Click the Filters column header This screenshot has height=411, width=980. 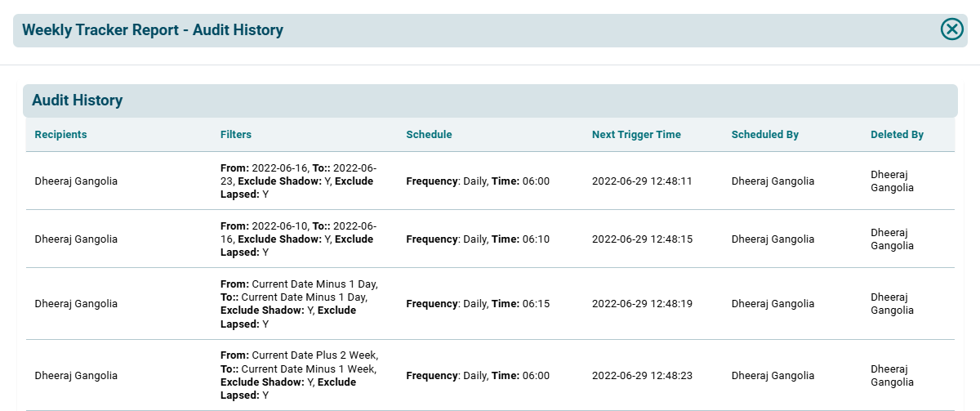click(236, 135)
